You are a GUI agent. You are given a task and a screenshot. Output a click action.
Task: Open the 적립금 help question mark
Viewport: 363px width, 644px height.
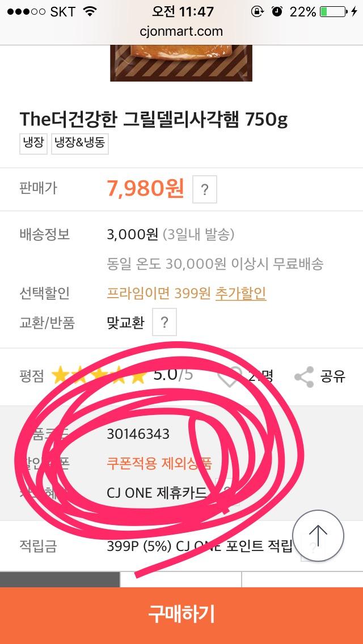point(313,548)
